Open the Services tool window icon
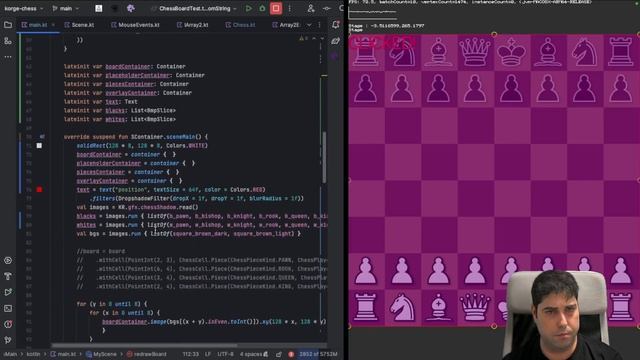This screenshot has height=360, width=640. [x=8, y=260]
